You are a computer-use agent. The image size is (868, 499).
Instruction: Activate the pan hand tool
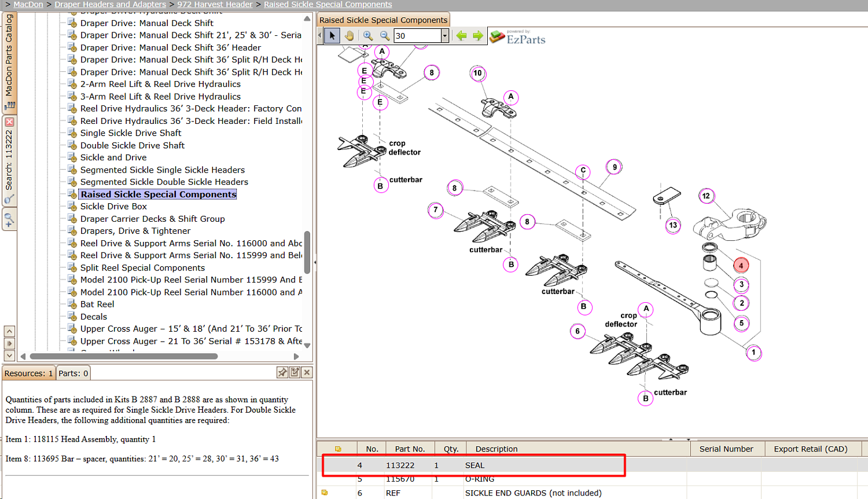[350, 36]
